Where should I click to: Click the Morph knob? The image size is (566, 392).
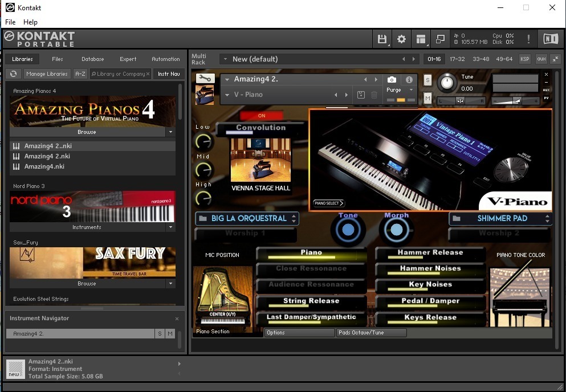click(x=396, y=230)
